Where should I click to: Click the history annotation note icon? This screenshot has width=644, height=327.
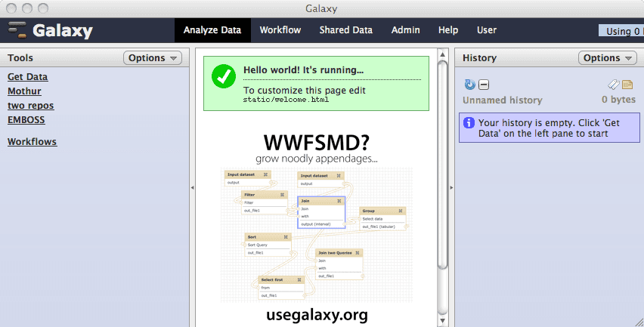[x=627, y=85]
